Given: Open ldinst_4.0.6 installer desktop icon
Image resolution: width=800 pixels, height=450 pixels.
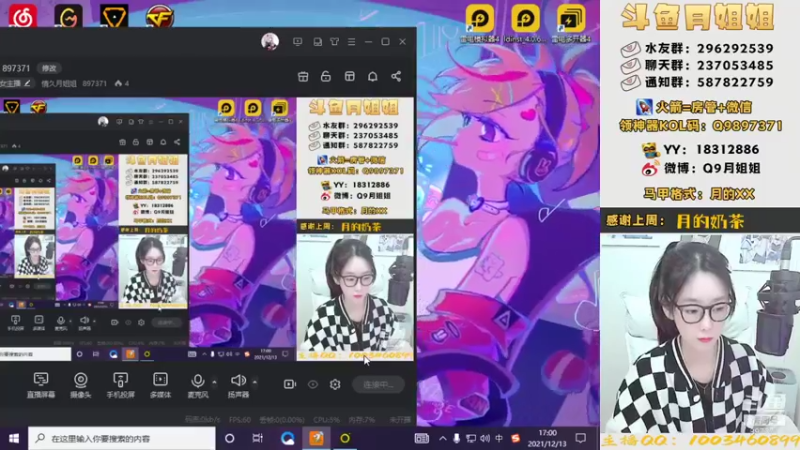Looking at the screenshot, I should coord(525,23).
